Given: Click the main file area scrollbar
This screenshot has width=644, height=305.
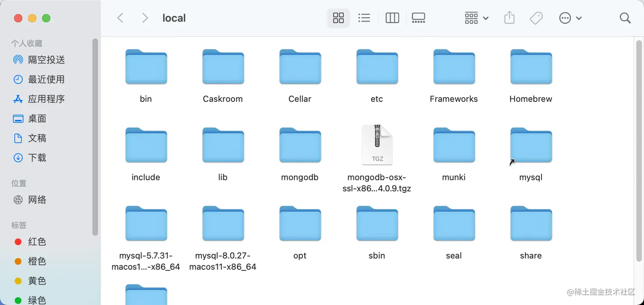Looking at the screenshot, I should (x=639, y=151).
